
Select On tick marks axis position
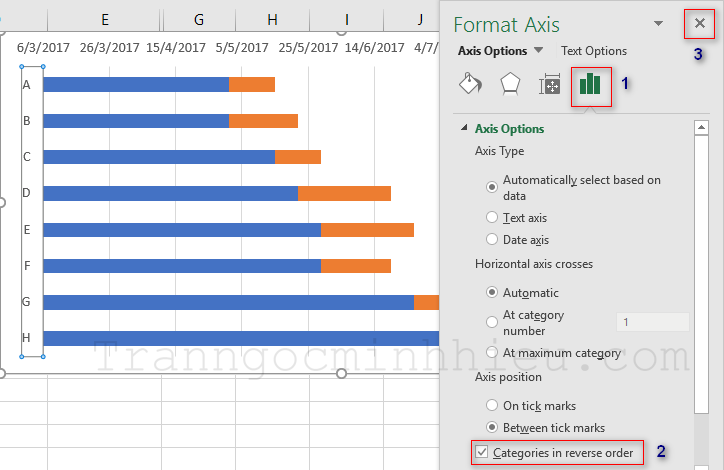pos(492,405)
